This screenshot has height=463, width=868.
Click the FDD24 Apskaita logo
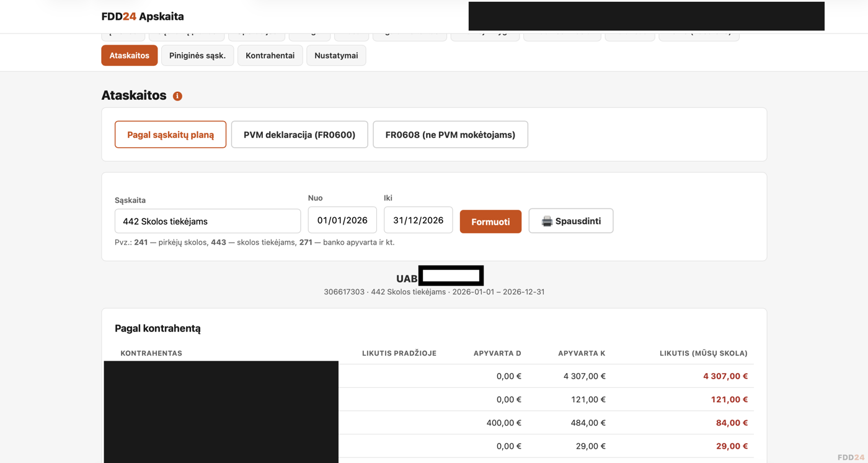(143, 16)
